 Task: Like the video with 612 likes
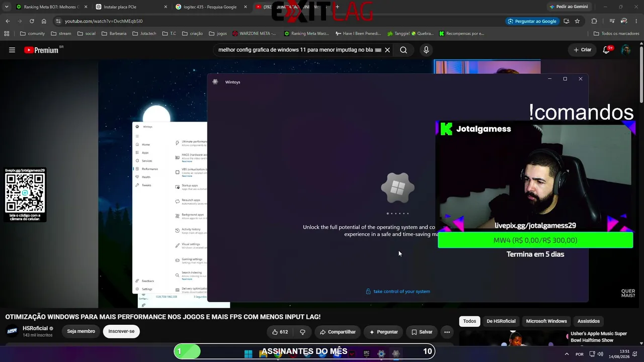280,332
